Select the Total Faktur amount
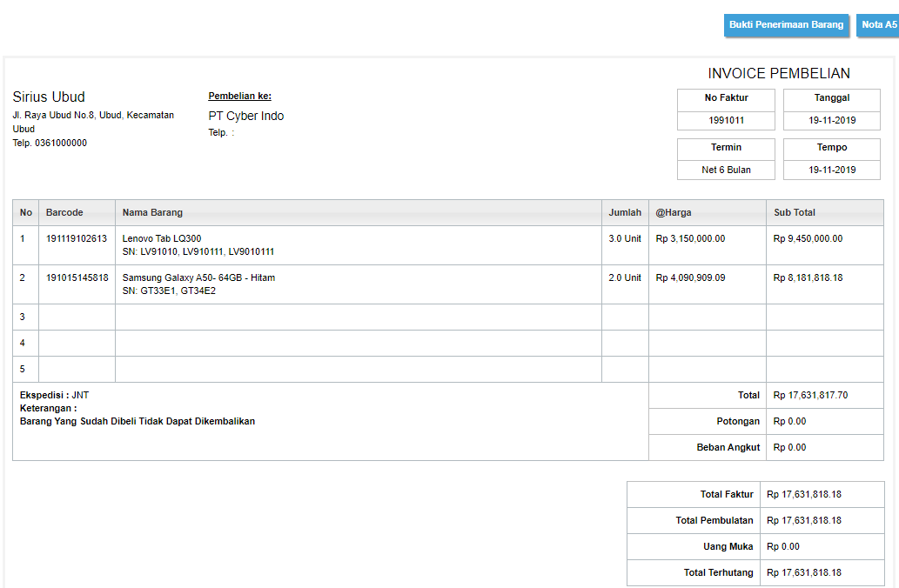The image size is (899, 588). coord(804,494)
